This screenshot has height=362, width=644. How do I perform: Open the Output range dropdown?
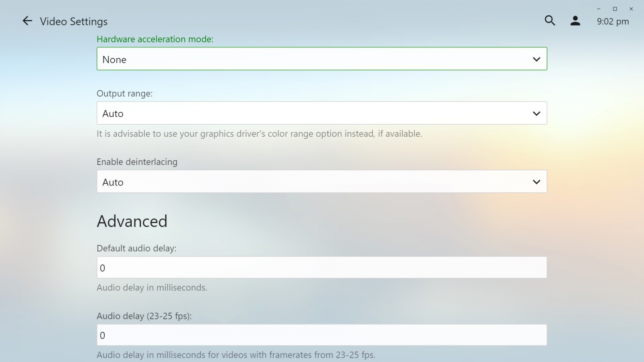click(322, 113)
